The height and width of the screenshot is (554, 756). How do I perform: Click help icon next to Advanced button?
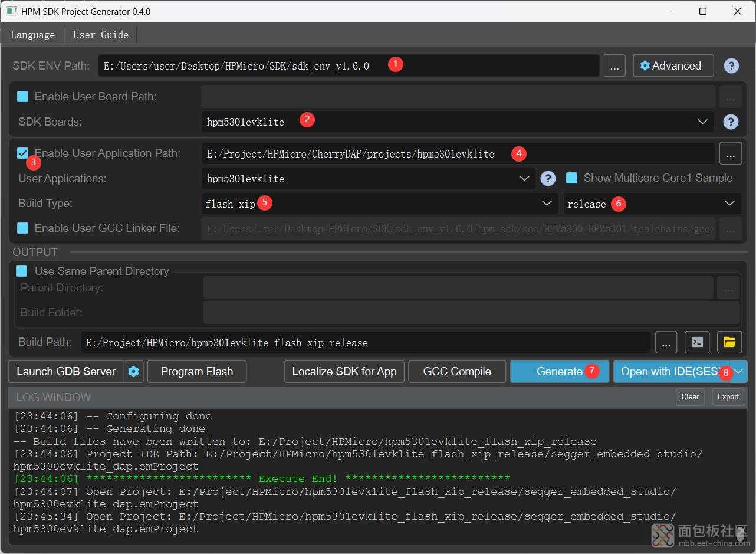(731, 65)
